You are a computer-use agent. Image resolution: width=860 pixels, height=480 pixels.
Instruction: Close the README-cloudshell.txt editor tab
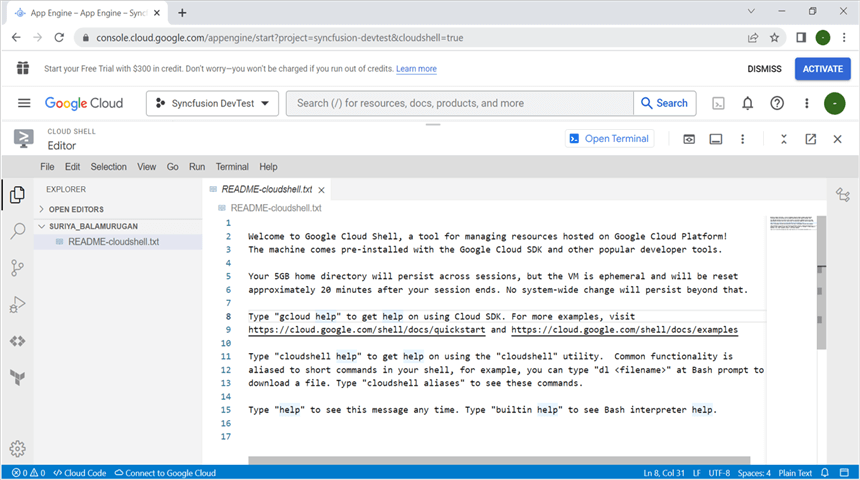(321, 190)
